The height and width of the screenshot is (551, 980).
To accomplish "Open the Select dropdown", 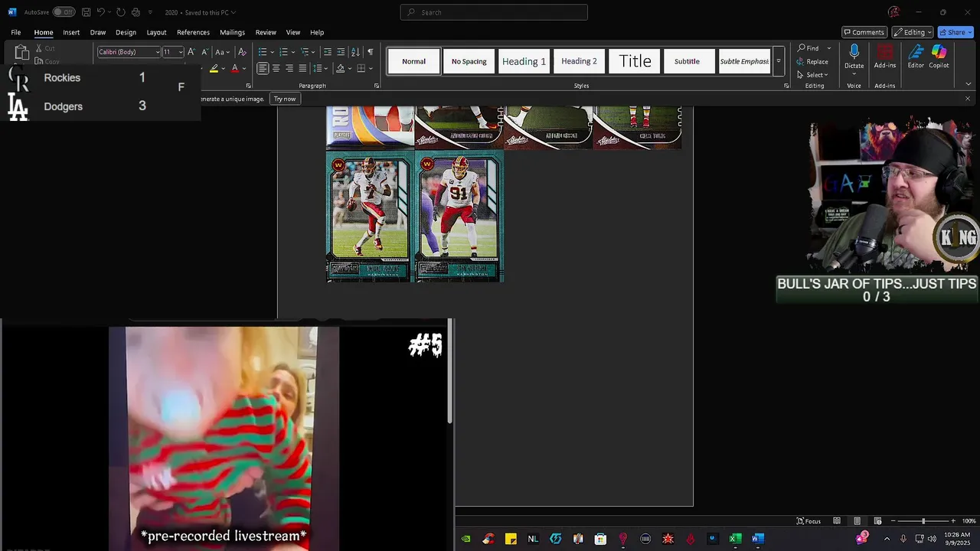I will (812, 74).
